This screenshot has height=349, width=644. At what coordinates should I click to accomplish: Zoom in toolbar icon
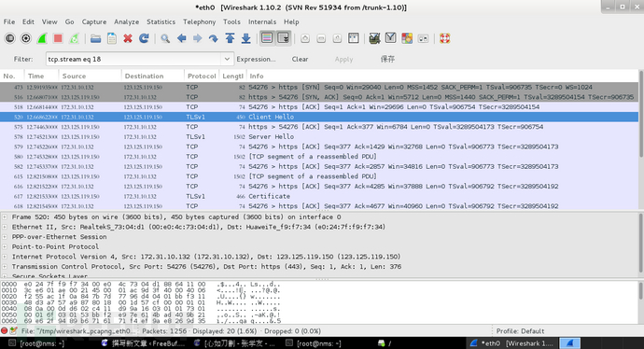pyautogui.click(x=305, y=38)
